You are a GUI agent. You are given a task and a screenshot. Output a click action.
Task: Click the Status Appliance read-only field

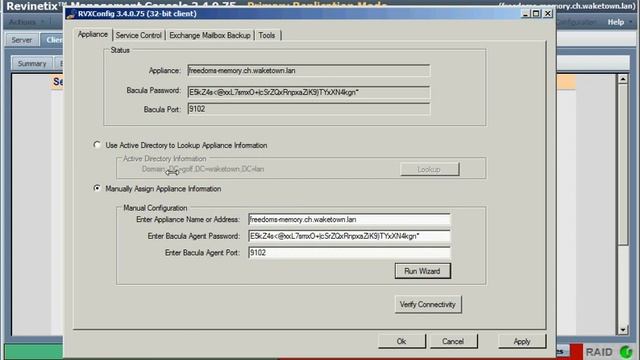pyautogui.click(x=309, y=71)
